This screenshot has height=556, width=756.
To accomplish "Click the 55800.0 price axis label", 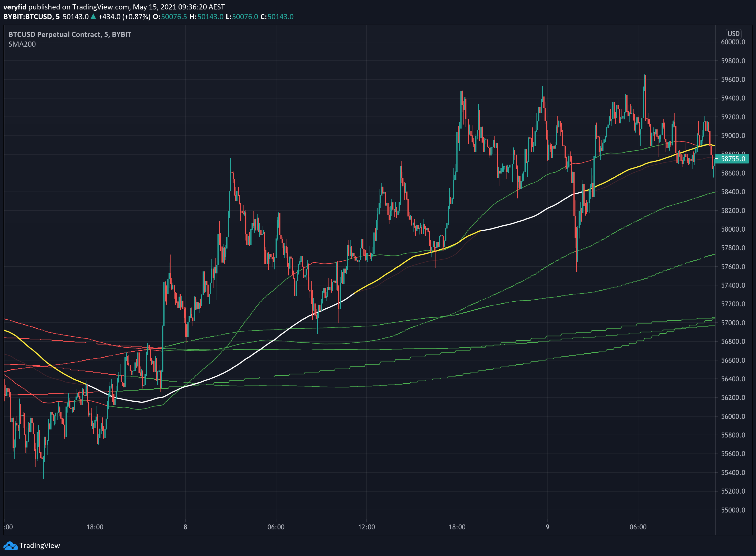I will 733,435.
